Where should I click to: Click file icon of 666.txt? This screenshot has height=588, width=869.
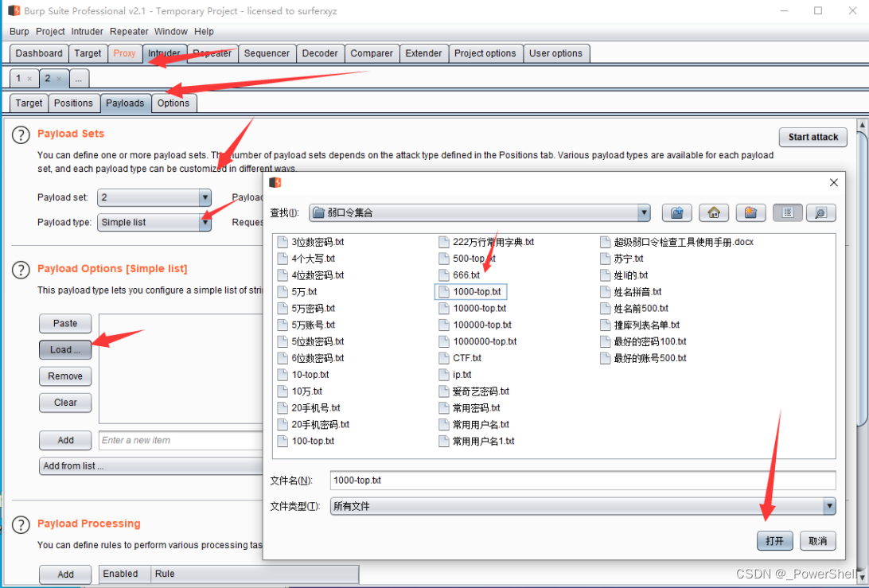443,275
